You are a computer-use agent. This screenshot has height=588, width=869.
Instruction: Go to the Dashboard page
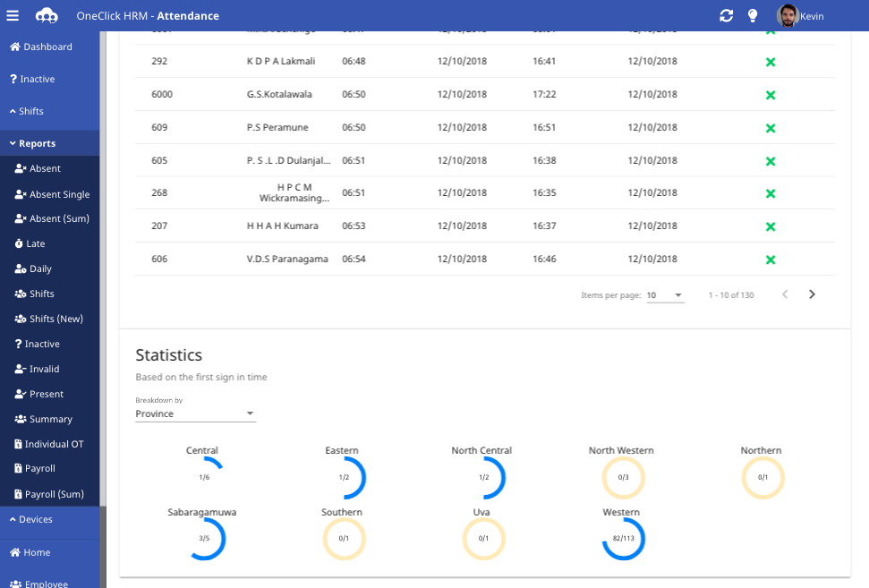(47, 47)
